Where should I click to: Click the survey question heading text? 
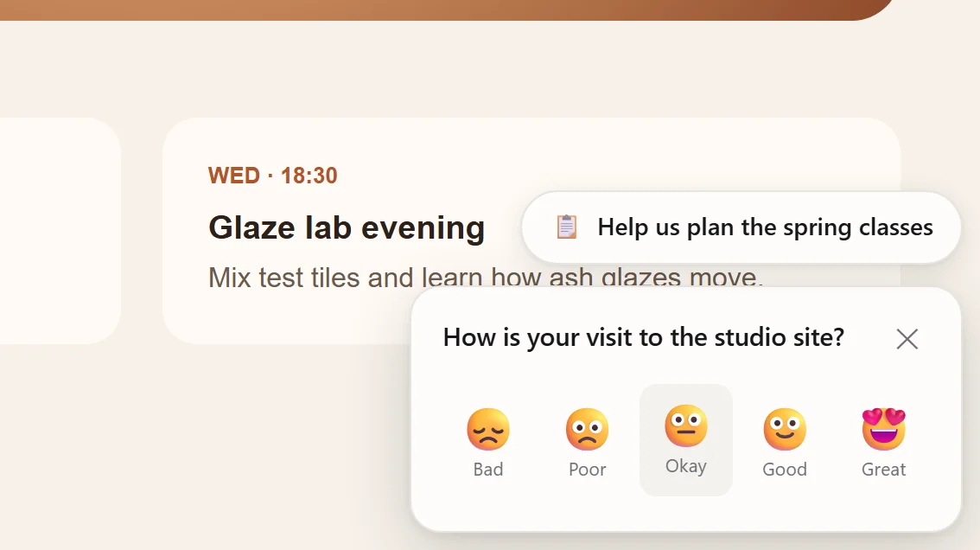pos(644,338)
